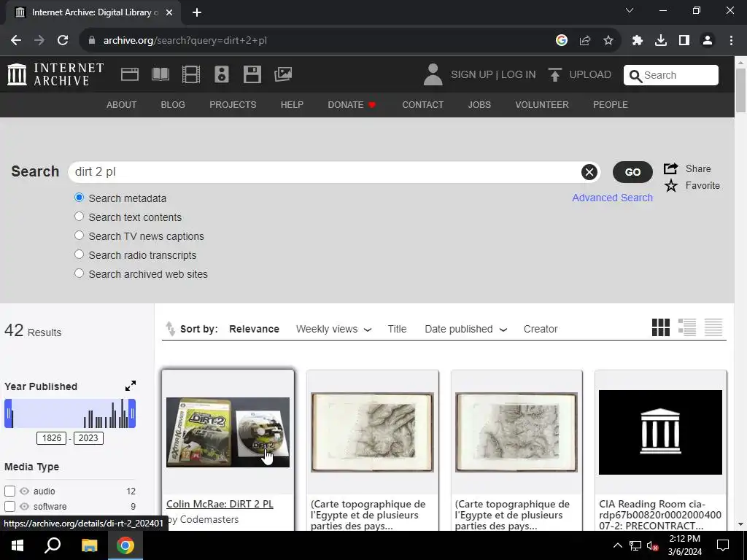Expand the Year Published histogram

tap(131, 386)
